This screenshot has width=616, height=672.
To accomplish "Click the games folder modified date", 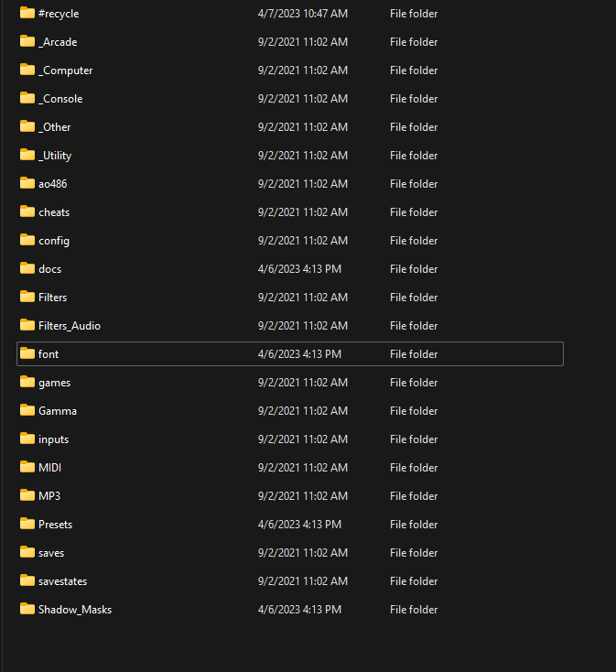I will click(303, 383).
